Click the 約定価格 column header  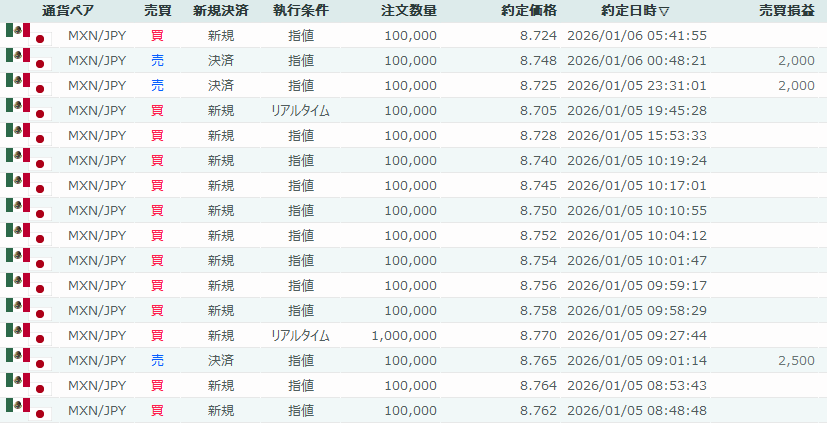tap(529, 11)
